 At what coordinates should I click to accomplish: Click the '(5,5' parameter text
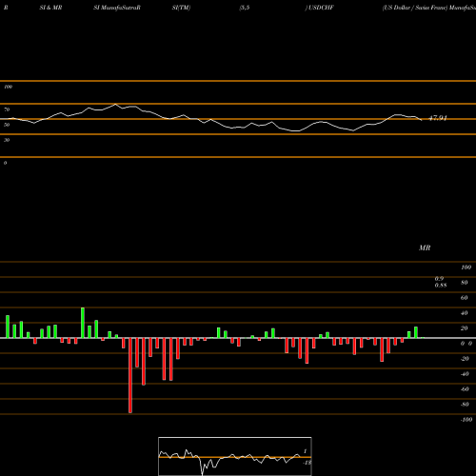(245, 8)
